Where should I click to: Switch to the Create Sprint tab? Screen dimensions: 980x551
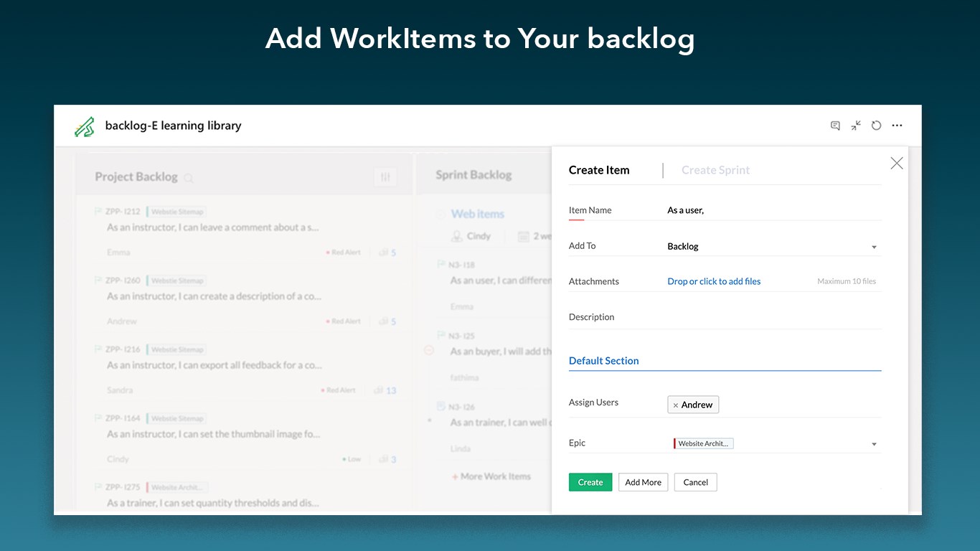715,170
